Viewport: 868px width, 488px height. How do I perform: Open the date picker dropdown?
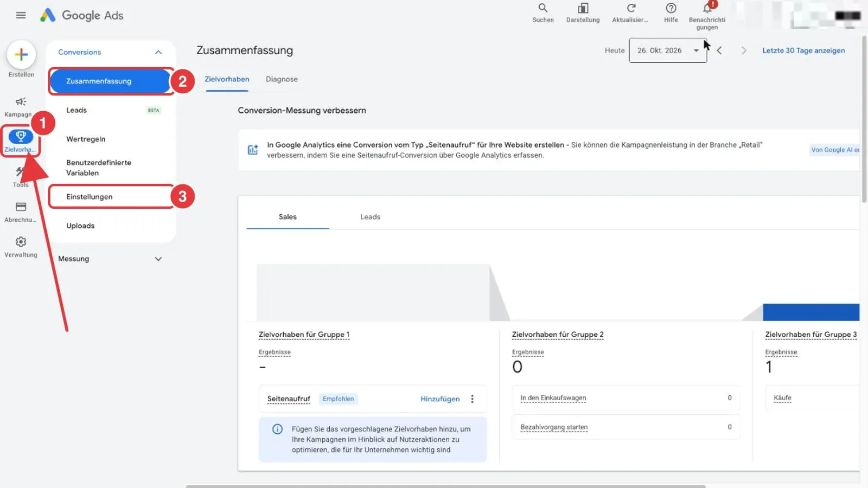coord(668,50)
